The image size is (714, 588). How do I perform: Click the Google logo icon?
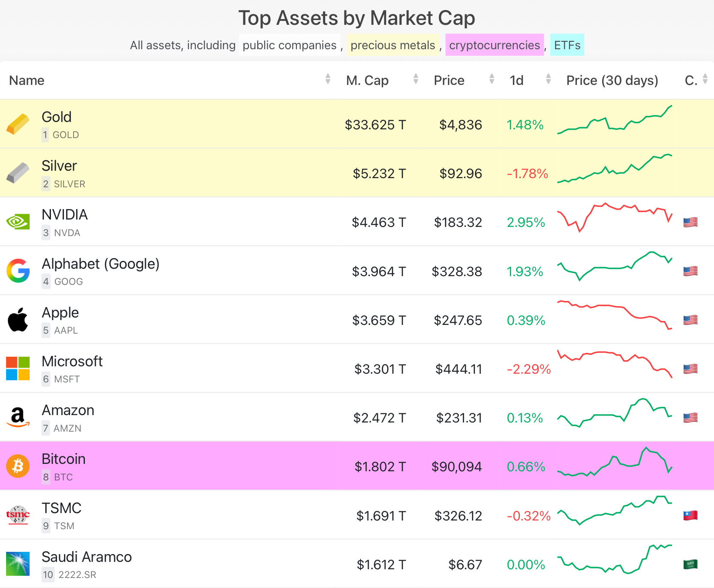(18, 271)
